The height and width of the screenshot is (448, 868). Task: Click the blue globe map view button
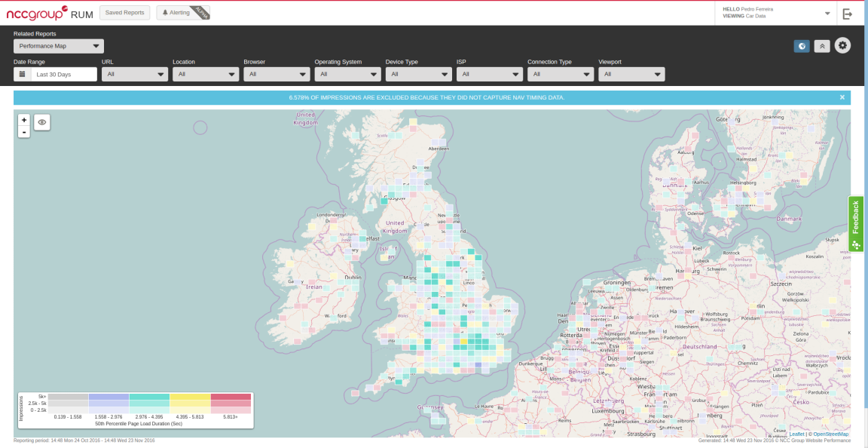(x=802, y=46)
